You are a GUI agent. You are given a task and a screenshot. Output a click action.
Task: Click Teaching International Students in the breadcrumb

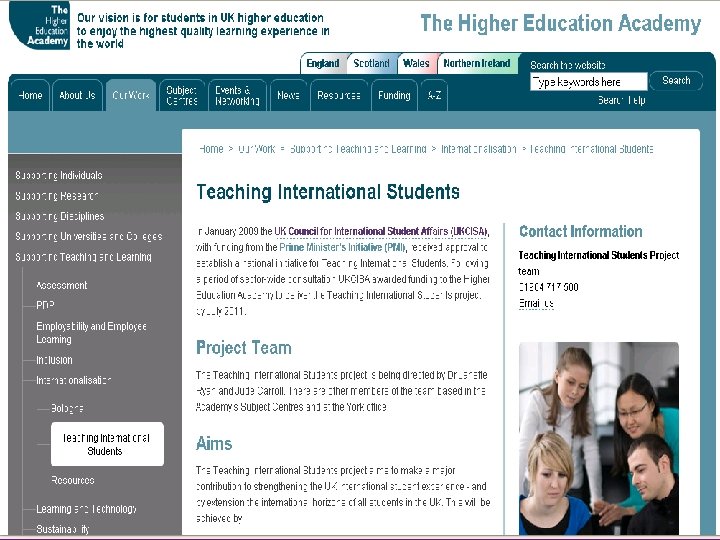(x=592, y=149)
